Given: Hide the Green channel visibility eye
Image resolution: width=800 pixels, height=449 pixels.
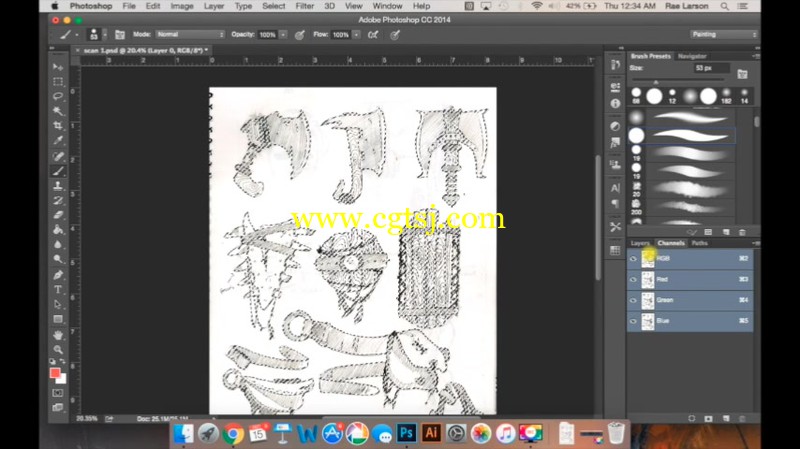Looking at the screenshot, I should coord(633,301).
